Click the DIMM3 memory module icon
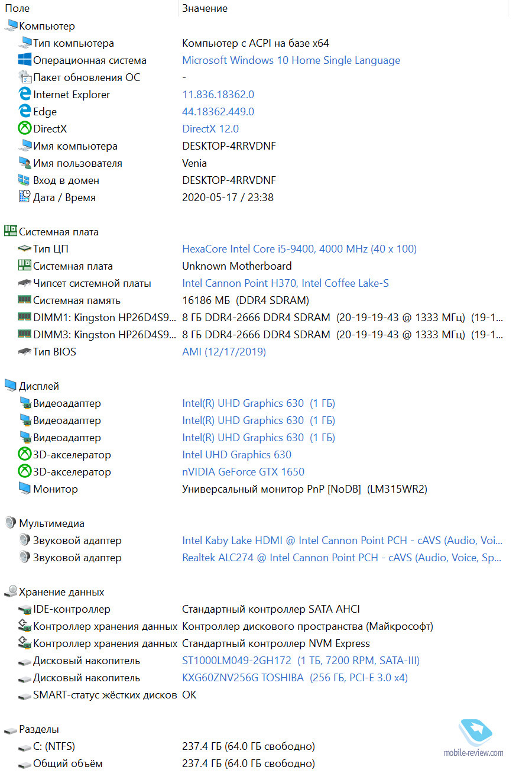The image size is (532, 783). pyautogui.click(x=25, y=334)
